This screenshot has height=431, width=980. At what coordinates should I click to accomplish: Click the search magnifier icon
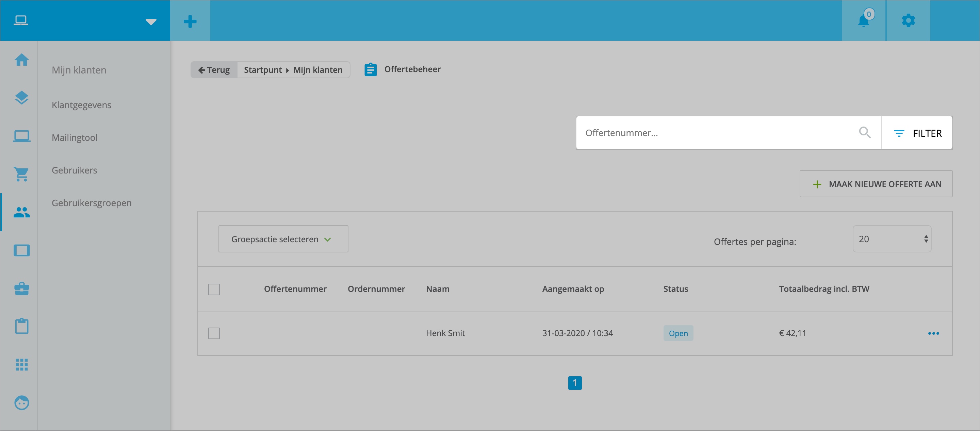[865, 132]
